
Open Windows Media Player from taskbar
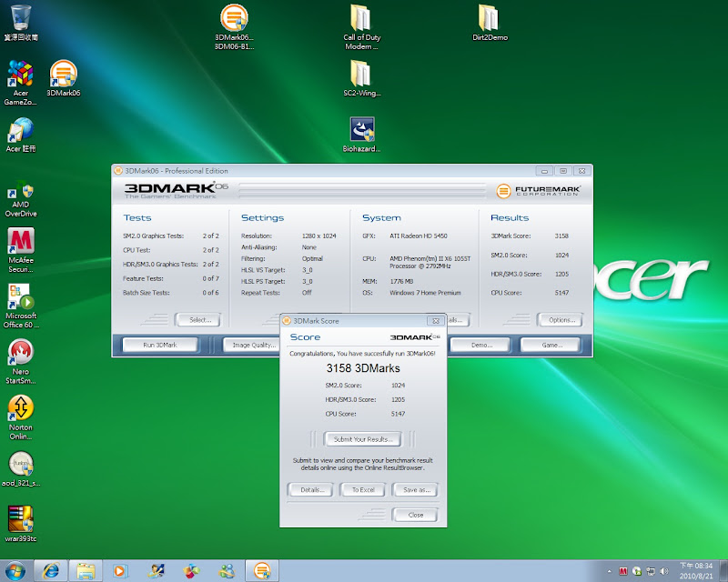point(120,571)
